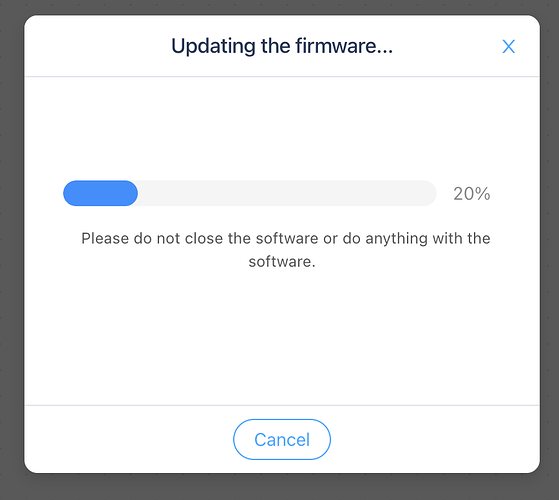Screen dimensions: 559x500
Task: Click the blank body area above progress bar
Action: tap(282, 128)
